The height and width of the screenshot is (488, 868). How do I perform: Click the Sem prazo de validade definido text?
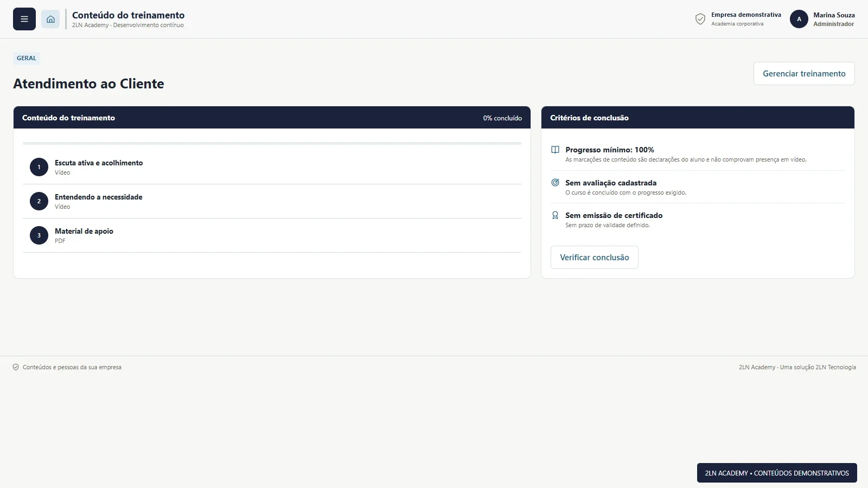click(x=608, y=225)
